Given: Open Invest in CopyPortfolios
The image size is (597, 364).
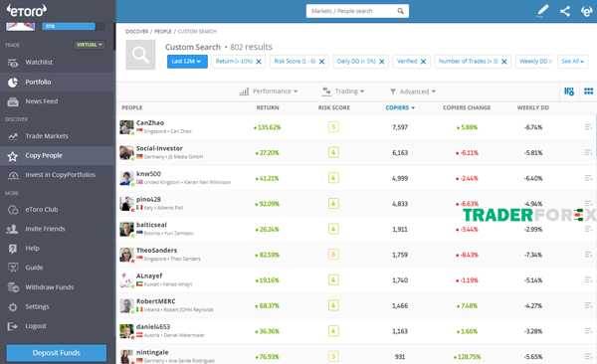Looking at the screenshot, I should tap(60, 175).
